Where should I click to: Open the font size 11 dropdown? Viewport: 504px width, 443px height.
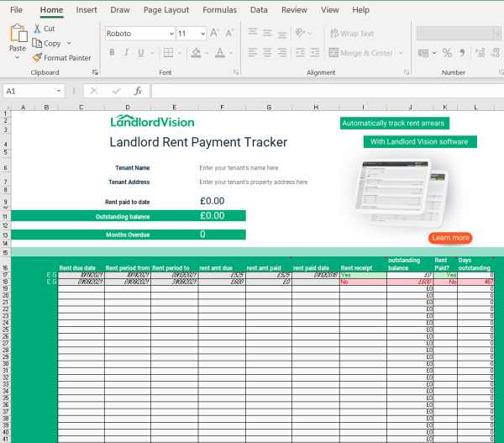click(202, 34)
